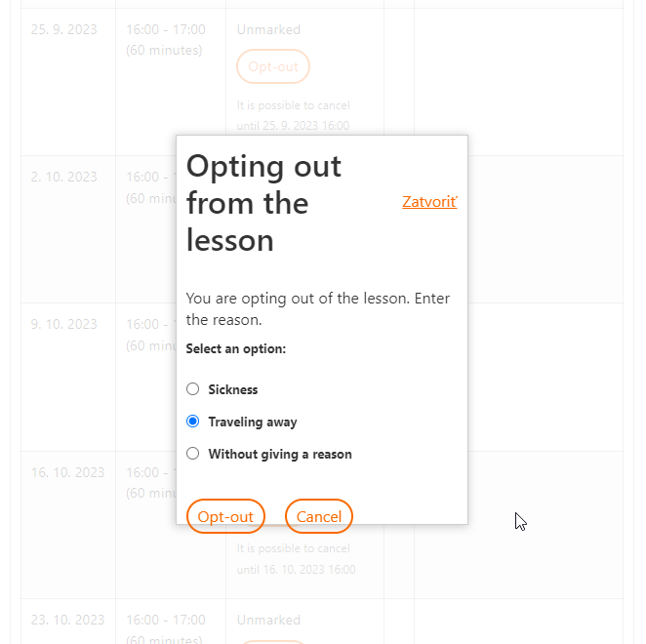
Task: Click Opt-out button for 25. 9. 2023 lesson
Action: 273,66
